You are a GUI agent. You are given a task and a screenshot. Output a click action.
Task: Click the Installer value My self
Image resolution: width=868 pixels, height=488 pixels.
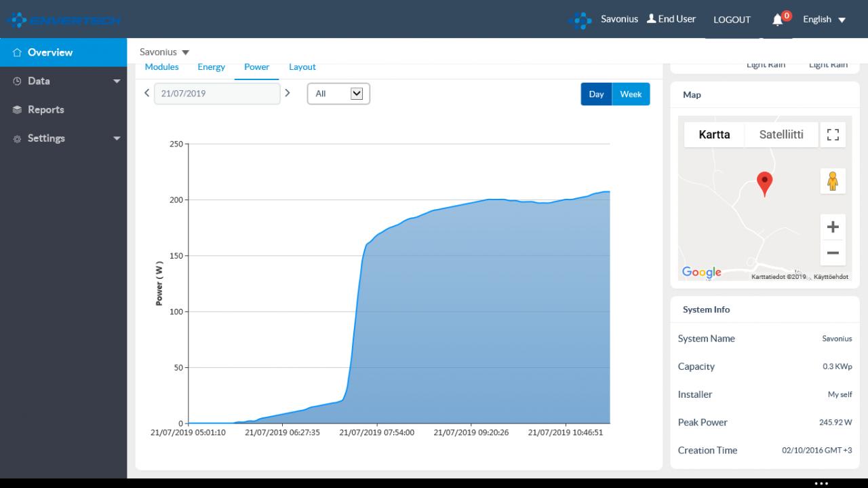coord(840,394)
